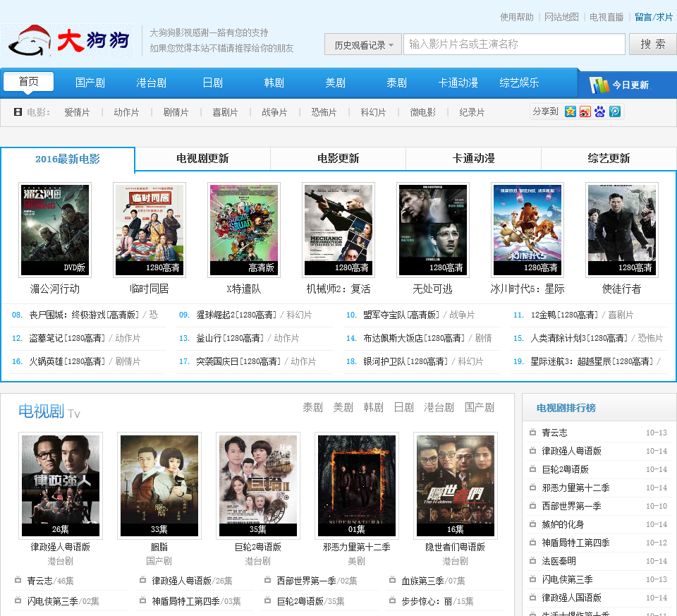677x616 pixels.
Task: Select the 纪录片 movie genre
Action: click(x=472, y=112)
